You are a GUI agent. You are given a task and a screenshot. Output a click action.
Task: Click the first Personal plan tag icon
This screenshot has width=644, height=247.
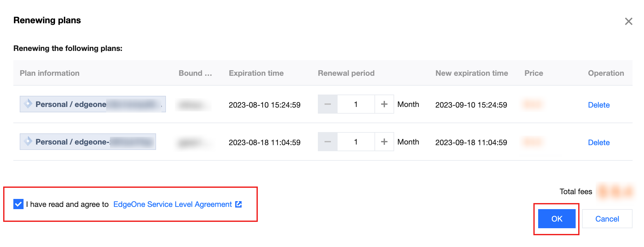click(x=28, y=103)
